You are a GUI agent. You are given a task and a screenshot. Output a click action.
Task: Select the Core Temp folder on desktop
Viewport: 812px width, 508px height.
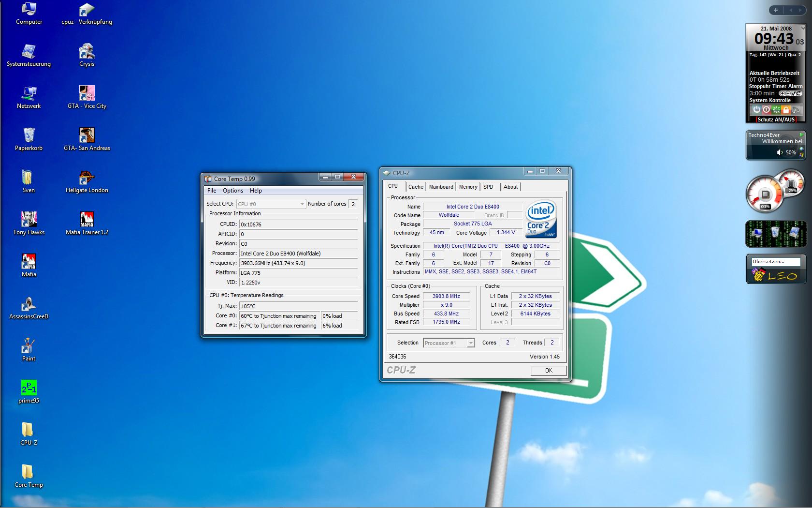(x=29, y=476)
